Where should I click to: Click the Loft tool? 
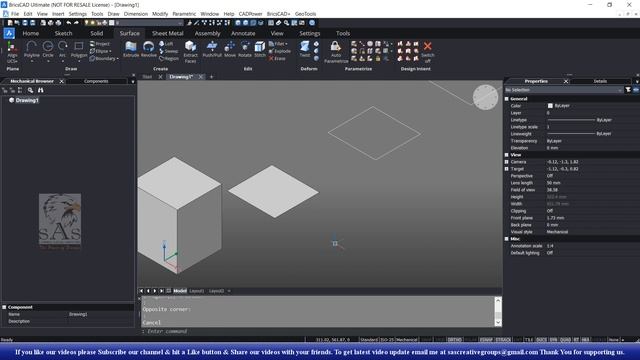(x=167, y=44)
